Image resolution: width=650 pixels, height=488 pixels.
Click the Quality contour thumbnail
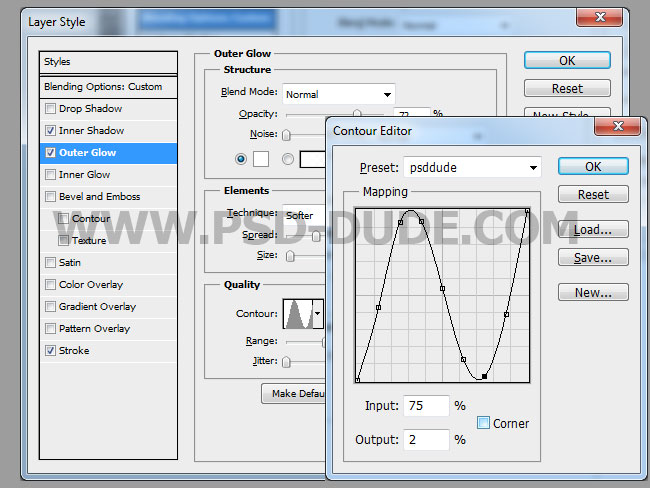[x=298, y=314]
